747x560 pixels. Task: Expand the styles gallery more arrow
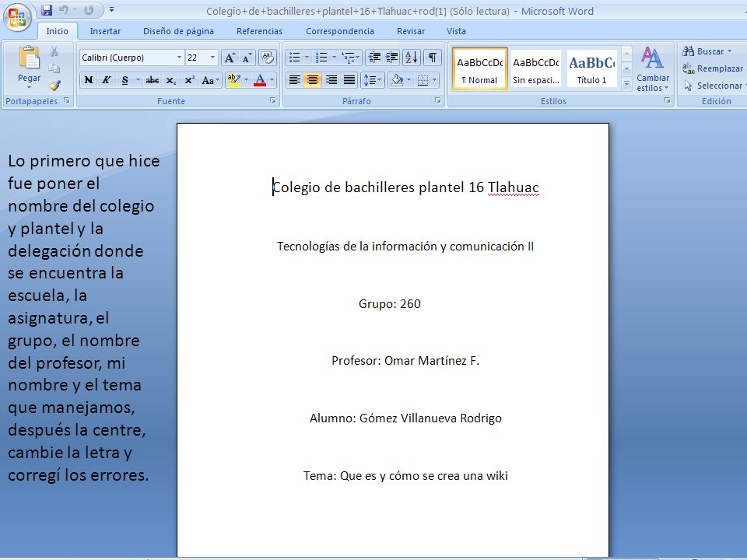point(627,85)
